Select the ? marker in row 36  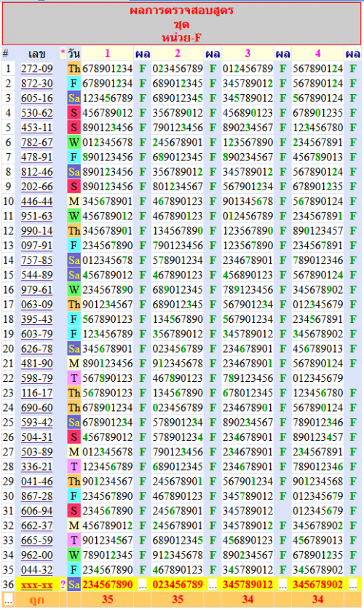(63, 584)
